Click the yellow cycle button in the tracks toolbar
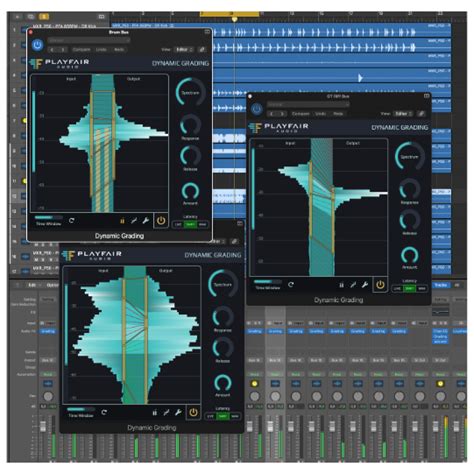 [44, 16]
